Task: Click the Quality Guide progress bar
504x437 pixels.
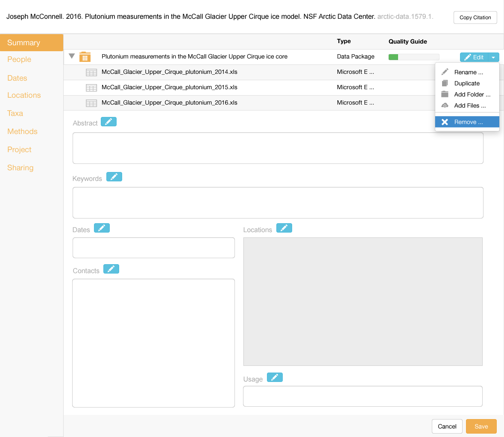Action: [413, 57]
